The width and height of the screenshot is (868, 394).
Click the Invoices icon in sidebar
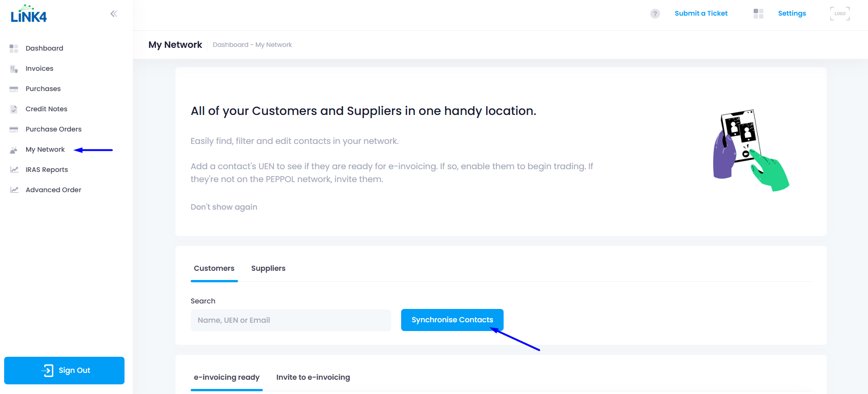(14, 69)
